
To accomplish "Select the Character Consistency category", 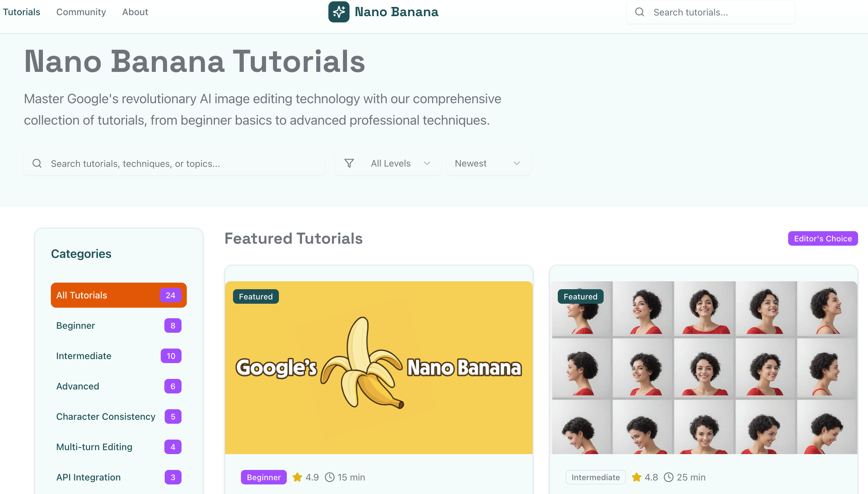I will point(119,416).
